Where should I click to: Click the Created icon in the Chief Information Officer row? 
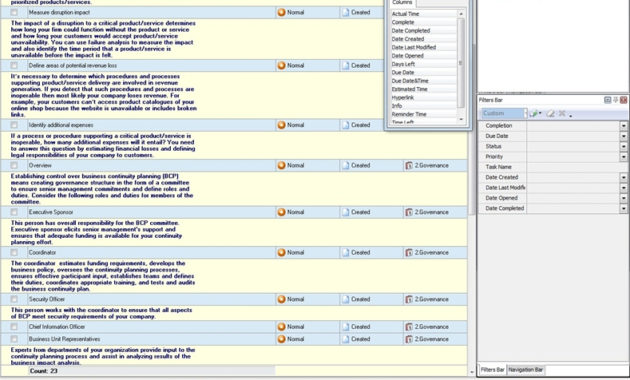coord(346,327)
